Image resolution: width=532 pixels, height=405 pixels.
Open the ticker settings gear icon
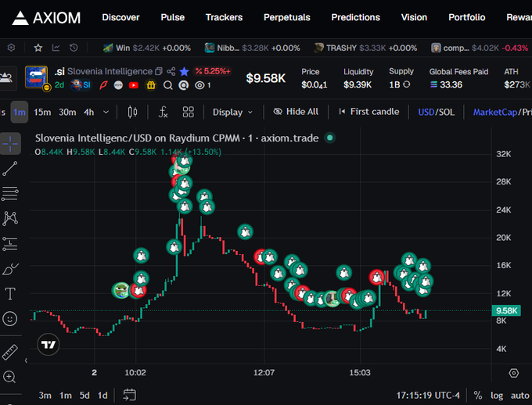(x=11, y=48)
